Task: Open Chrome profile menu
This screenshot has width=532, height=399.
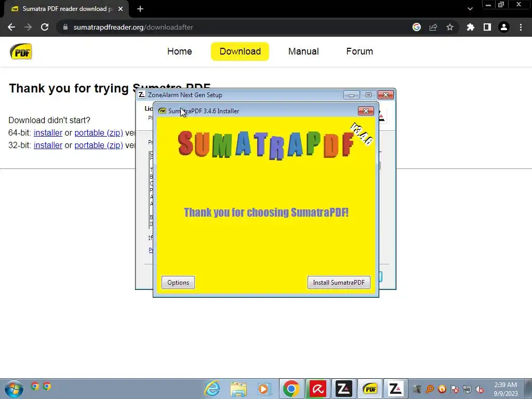Action: pos(504,27)
